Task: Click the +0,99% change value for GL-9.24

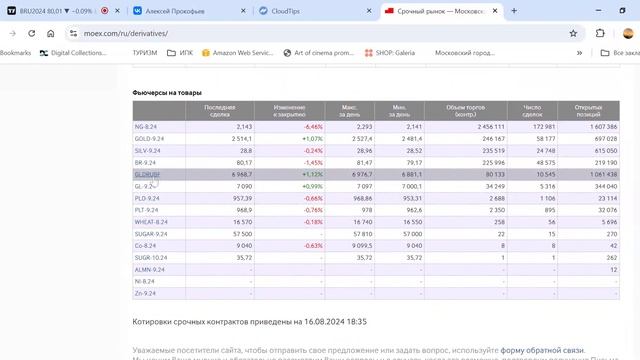Action: 312,187
